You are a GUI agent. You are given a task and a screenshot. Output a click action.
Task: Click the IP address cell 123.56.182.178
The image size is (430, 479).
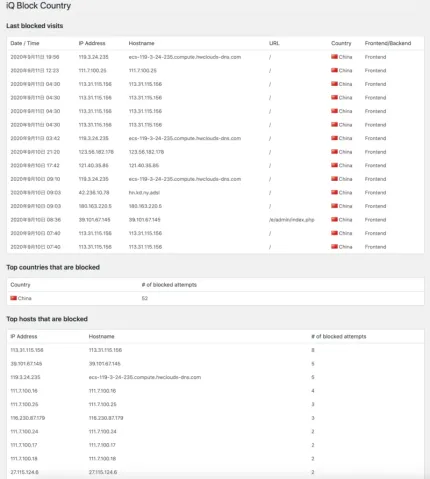[x=96, y=152]
